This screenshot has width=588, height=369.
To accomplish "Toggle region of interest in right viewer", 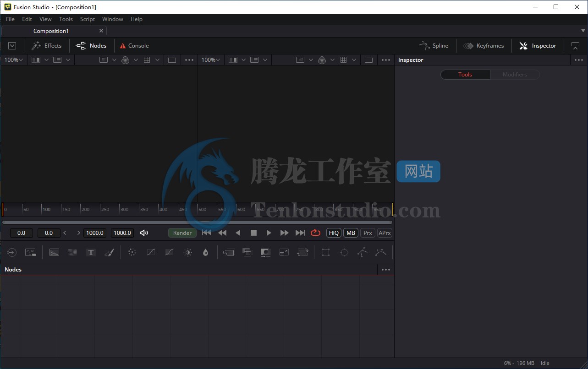I will pyautogui.click(x=300, y=60).
